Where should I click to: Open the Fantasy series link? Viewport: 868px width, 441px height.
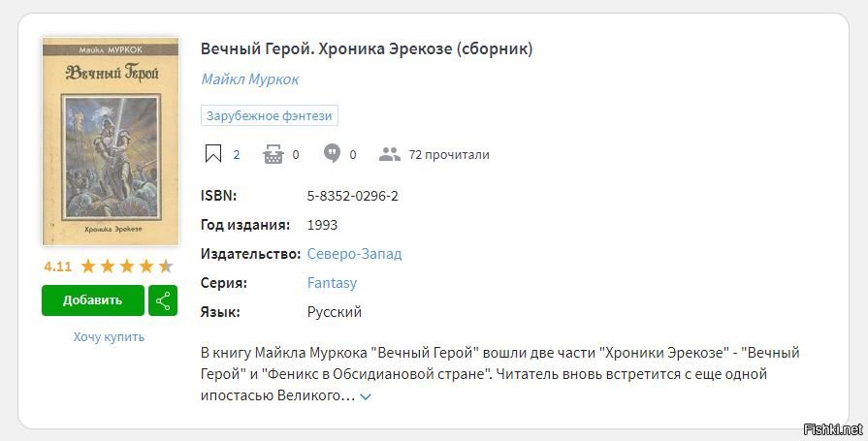(x=332, y=283)
